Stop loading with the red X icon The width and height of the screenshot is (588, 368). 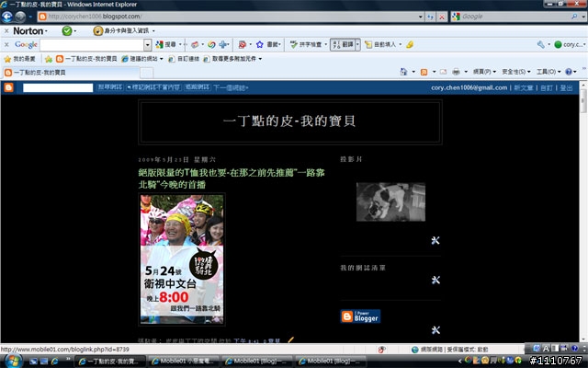click(442, 17)
